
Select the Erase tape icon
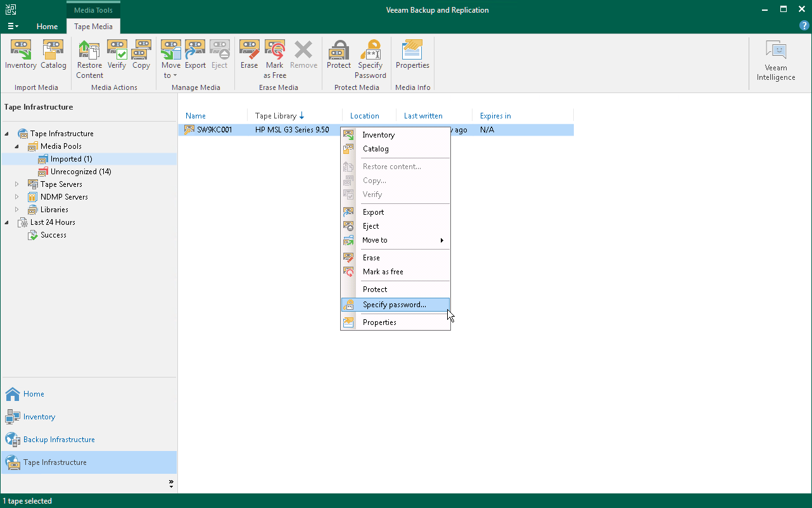point(249,54)
